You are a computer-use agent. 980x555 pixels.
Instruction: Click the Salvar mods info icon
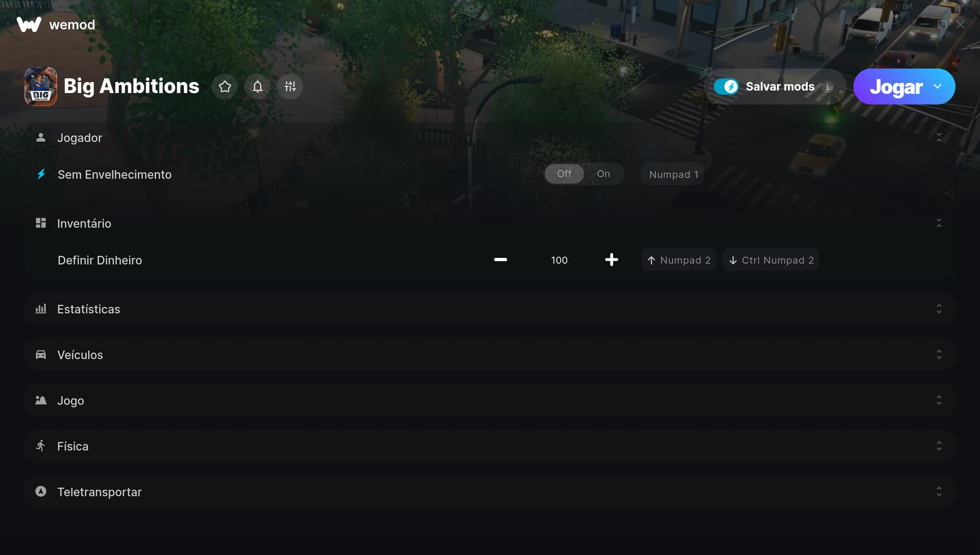(x=828, y=87)
